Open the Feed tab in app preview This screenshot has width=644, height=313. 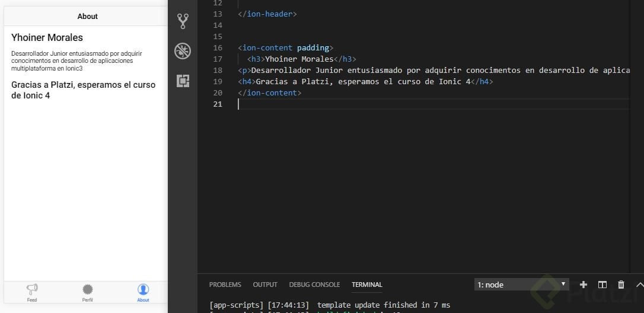[32, 292]
